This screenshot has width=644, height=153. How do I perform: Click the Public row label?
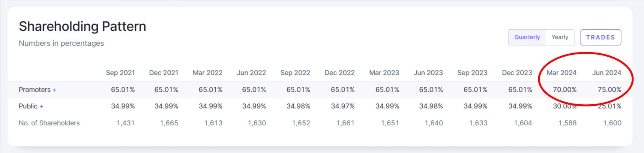coord(28,106)
